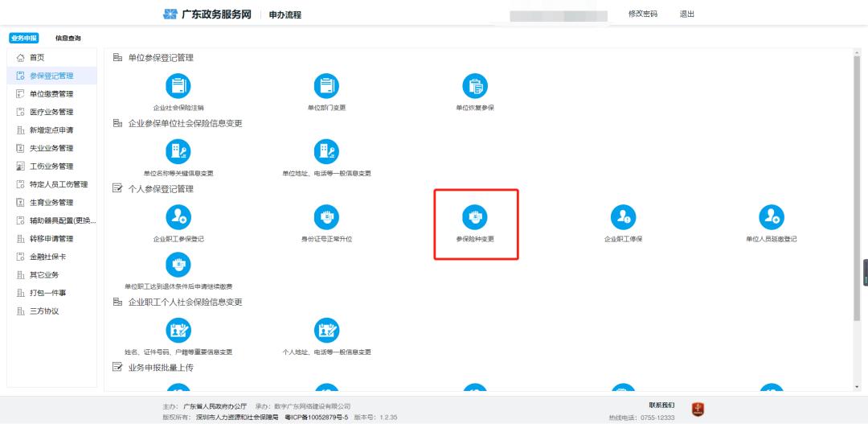Screen dimensions: 868x424
Task: Switch to the 信息查询 tab
Action: pyautogui.click(x=68, y=38)
